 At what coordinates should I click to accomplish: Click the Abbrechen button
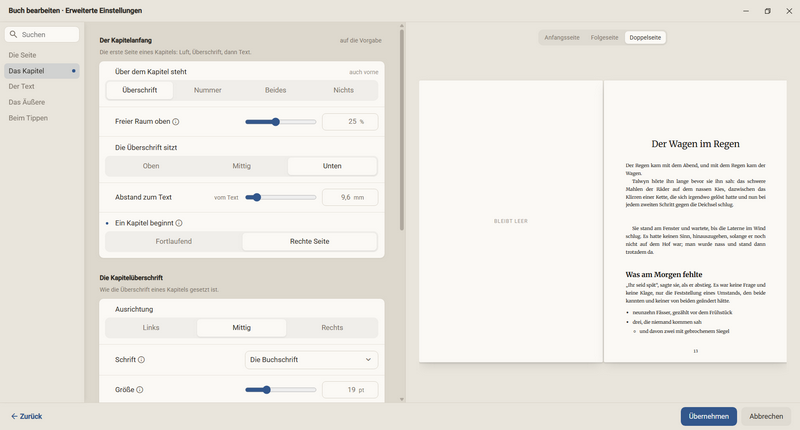point(766,416)
